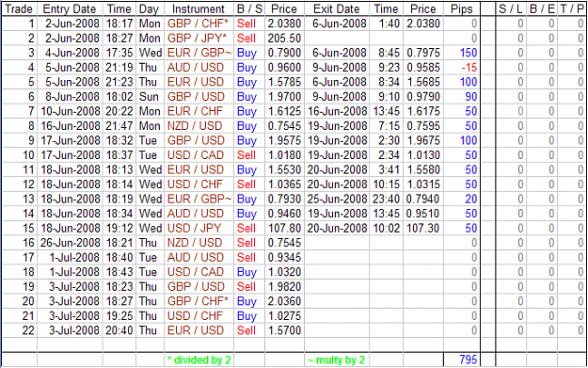Select the Pips column header
This screenshot has width=588, height=368.
click(462, 9)
